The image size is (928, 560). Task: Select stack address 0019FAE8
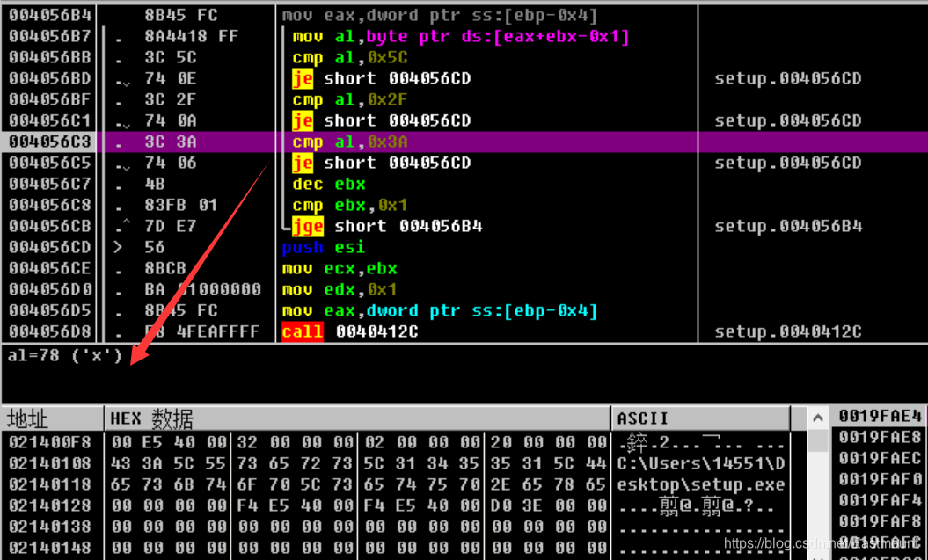click(881, 437)
